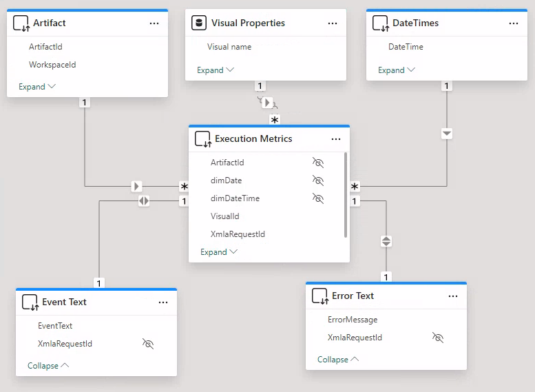The width and height of the screenshot is (535, 392).
Task: Click the Error Text table icon
Action: [319, 296]
